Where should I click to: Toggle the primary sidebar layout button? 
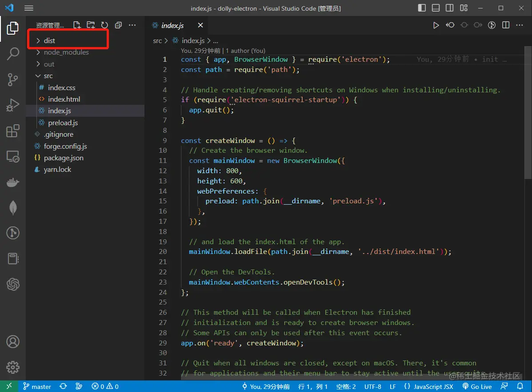point(422,8)
